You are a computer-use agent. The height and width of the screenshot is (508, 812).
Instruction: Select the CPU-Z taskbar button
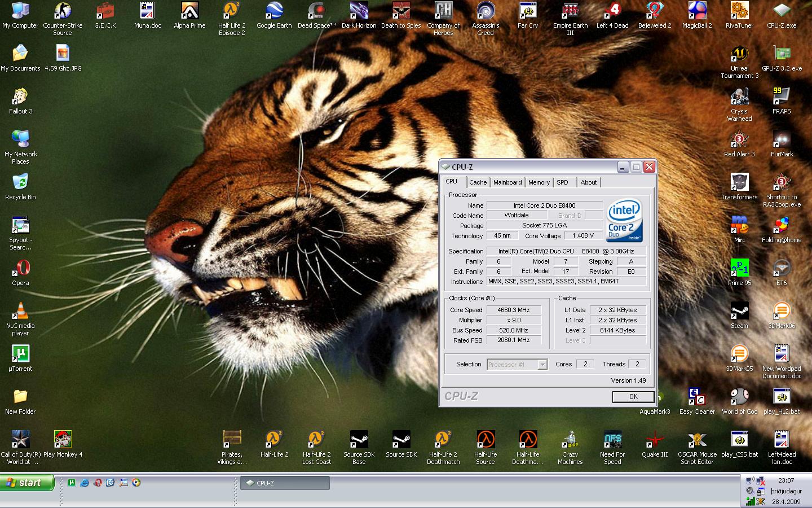pyautogui.click(x=285, y=483)
